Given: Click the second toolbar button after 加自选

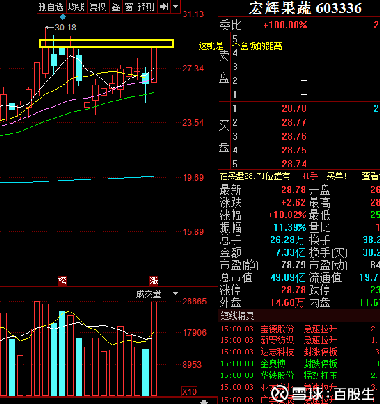Looking at the screenshot, I should [x=76, y=7].
